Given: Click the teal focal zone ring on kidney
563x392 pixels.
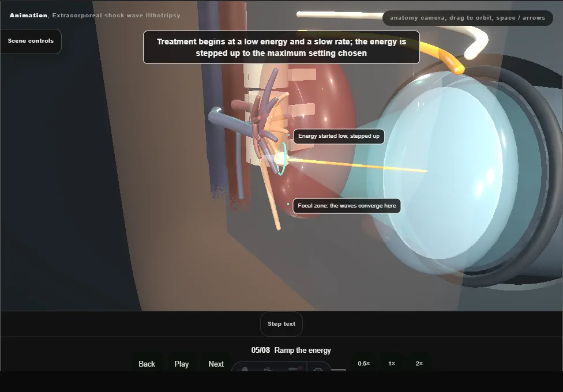Looking at the screenshot, I should coord(283,159).
